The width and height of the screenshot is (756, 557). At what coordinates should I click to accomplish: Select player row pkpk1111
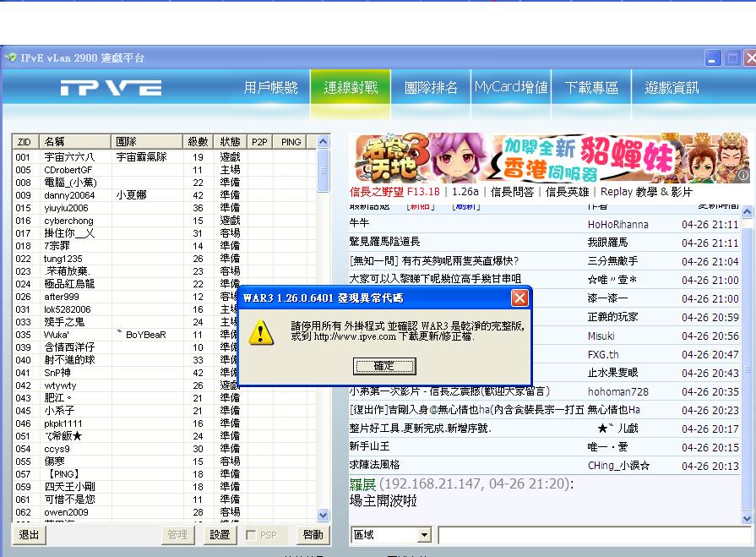click(165, 423)
